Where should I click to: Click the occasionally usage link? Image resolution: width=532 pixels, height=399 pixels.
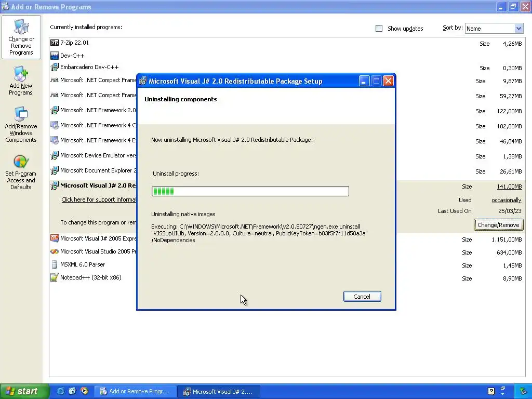click(507, 200)
